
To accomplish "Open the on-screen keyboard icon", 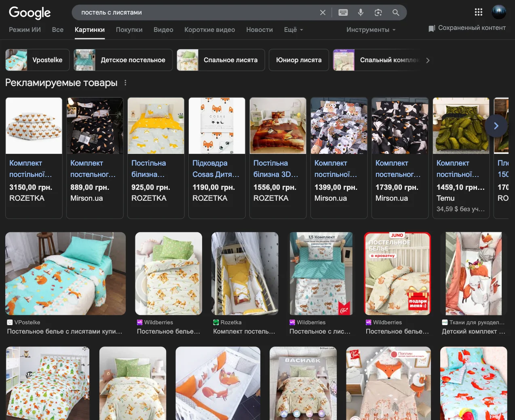I will [x=343, y=13].
